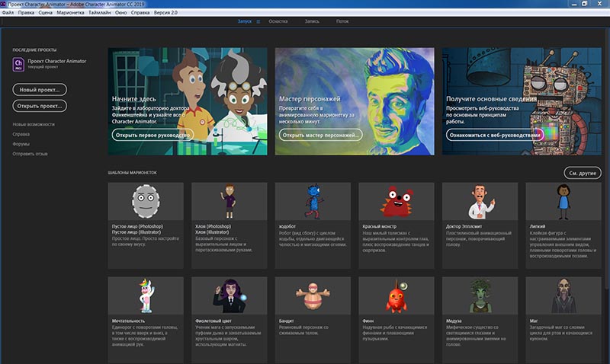Screen dimensions: 610x364
Task: Click the Хлоя (Photoshop) template title
Action: pos(213,226)
